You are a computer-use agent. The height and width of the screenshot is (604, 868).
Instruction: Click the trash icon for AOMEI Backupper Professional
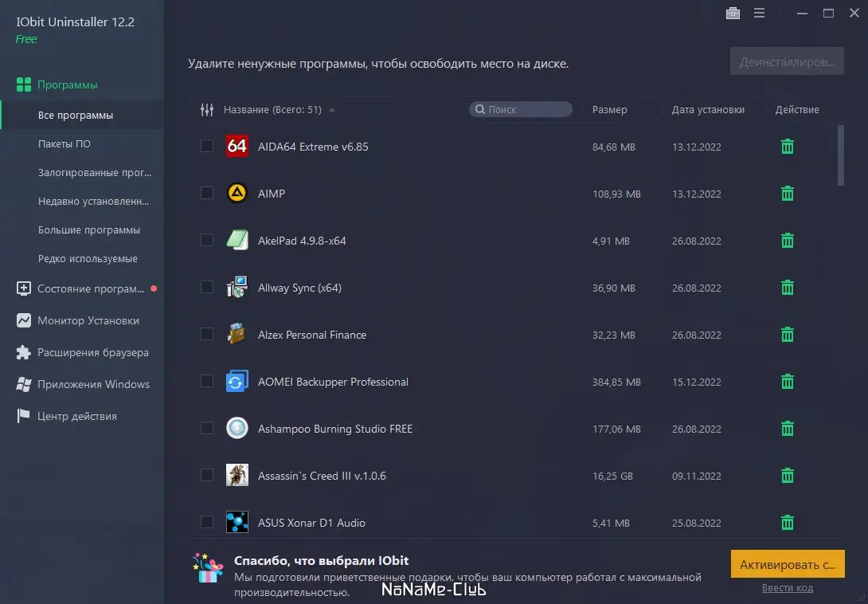click(x=788, y=382)
